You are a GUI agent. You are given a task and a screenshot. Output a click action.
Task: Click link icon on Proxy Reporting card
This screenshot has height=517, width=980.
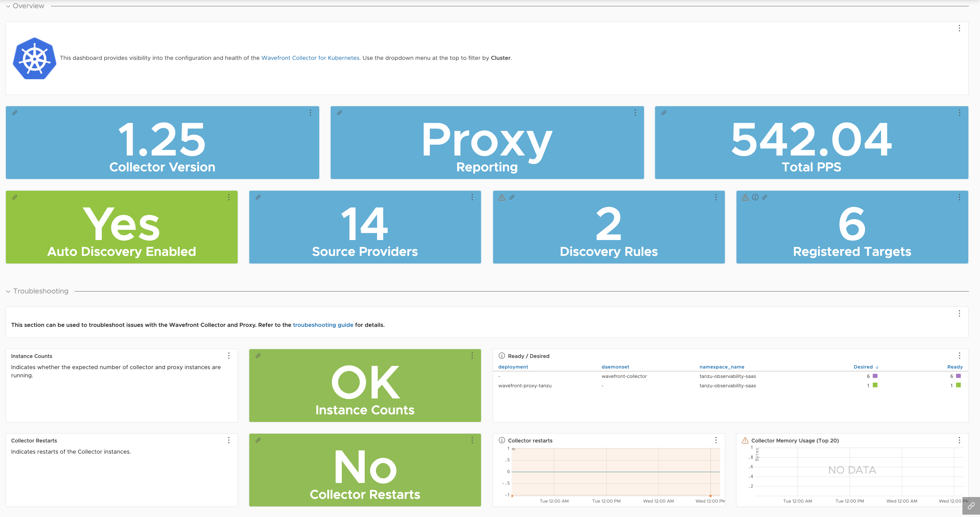(x=339, y=113)
